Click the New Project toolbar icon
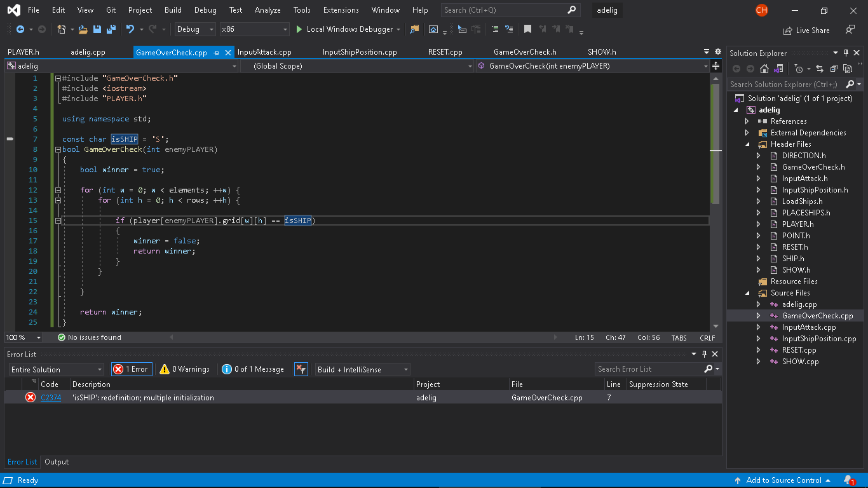868x488 pixels. click(61, 29)
